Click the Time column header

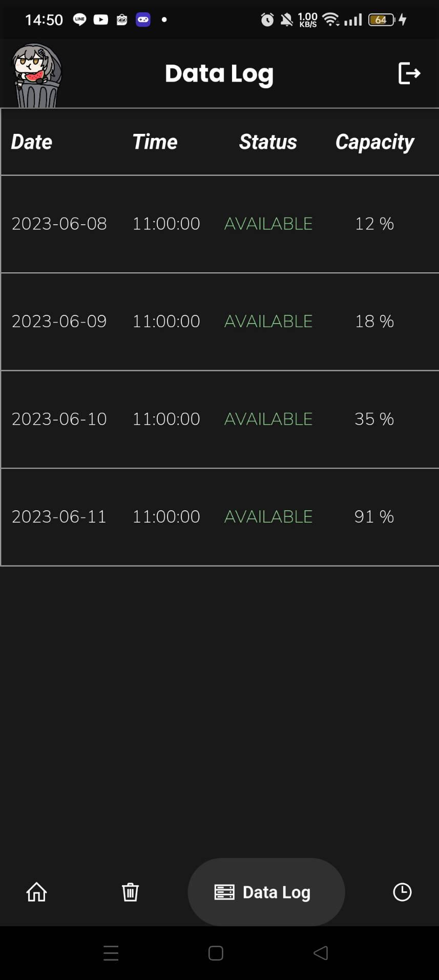point(155,142)
